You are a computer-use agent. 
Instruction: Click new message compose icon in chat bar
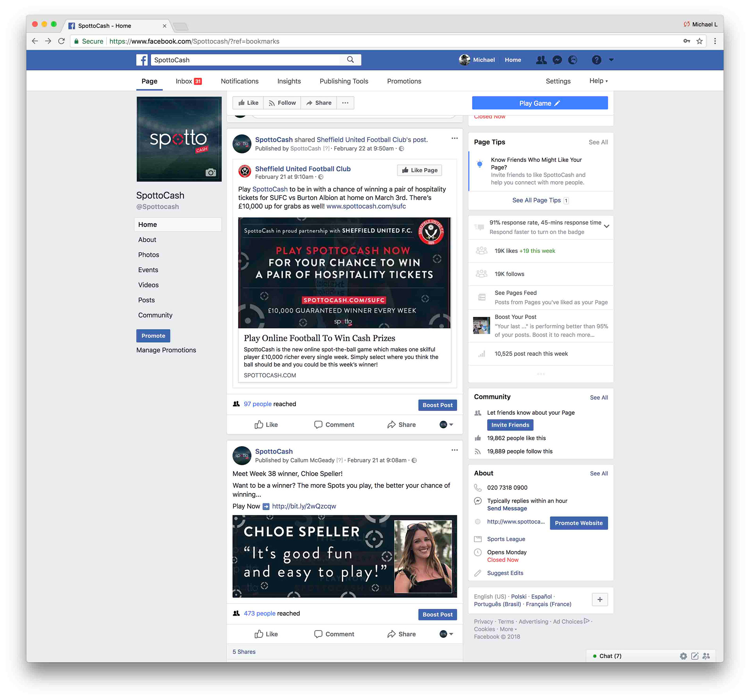[x=695, y=656]
